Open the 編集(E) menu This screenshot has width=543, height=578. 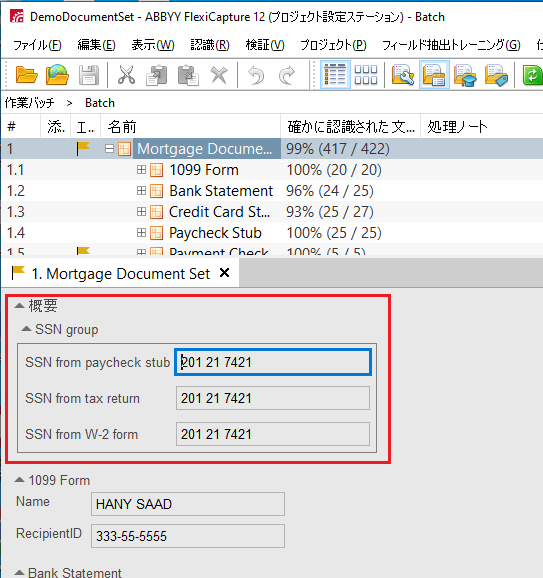tap(96, 45)
